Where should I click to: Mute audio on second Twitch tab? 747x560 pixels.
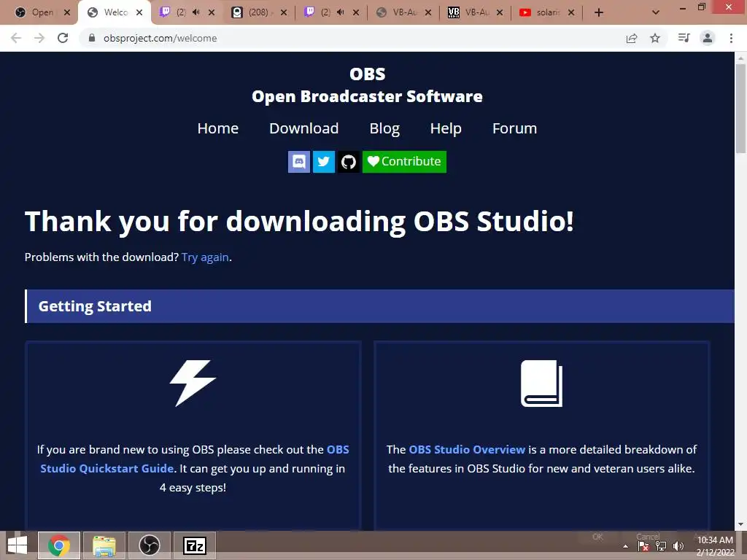[x=340, y=12]
